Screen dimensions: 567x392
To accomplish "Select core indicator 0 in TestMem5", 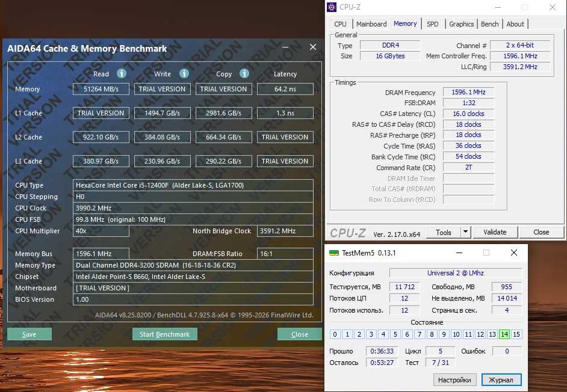I will [335, 334].
